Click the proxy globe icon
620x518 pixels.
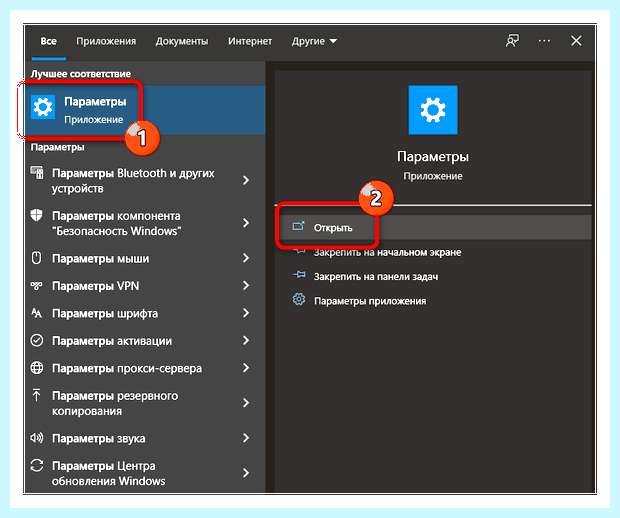[37, 368]
